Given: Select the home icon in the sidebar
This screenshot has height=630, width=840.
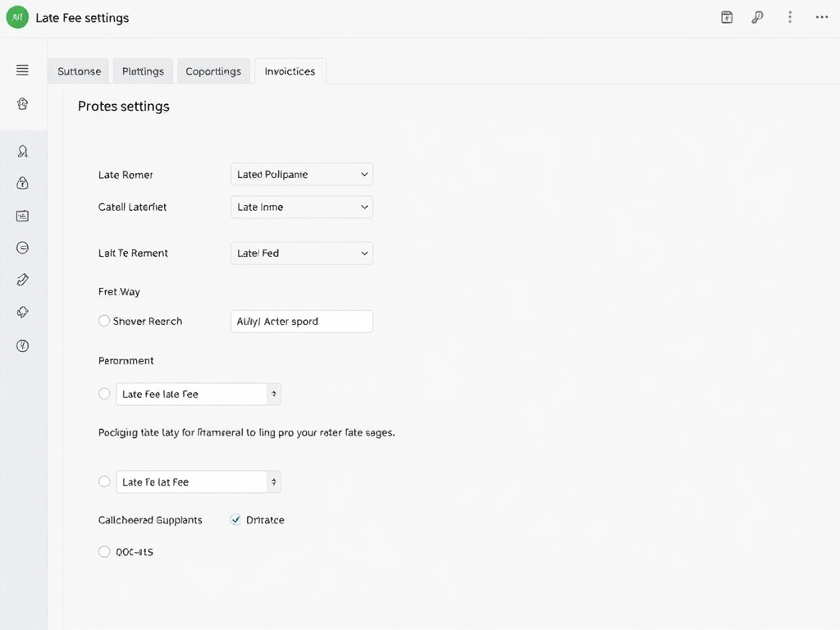Looking at the screenshot, I should point(22,103).
